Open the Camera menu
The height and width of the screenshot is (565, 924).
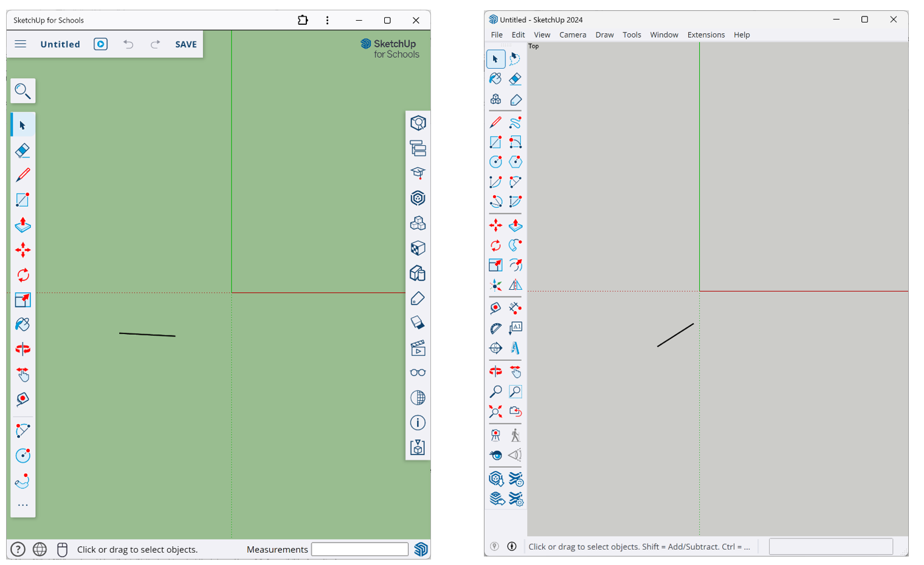(572, 35)
